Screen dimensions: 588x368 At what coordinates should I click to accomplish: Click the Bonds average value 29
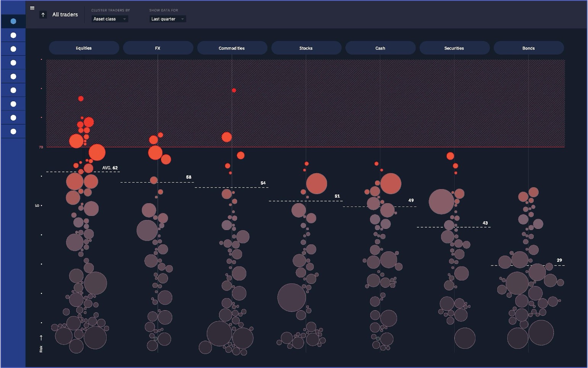(559, 260)
